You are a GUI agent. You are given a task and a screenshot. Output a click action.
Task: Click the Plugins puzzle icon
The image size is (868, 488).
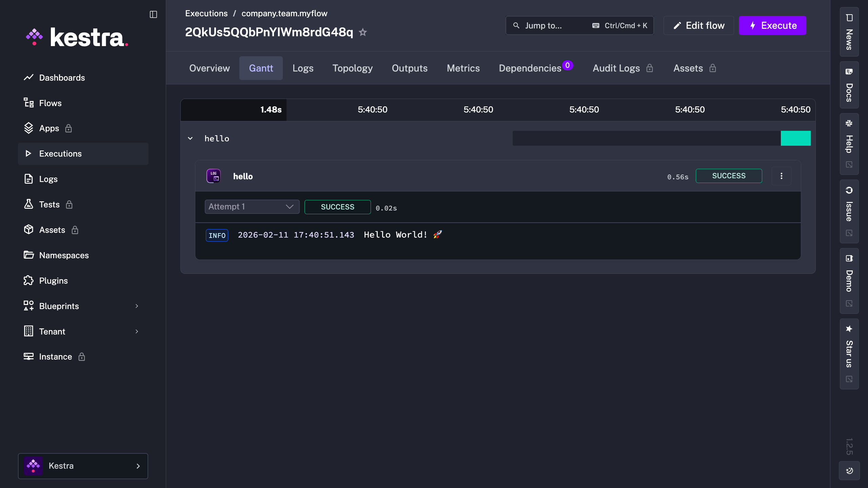pyautogui.click(x=28, y=281)
